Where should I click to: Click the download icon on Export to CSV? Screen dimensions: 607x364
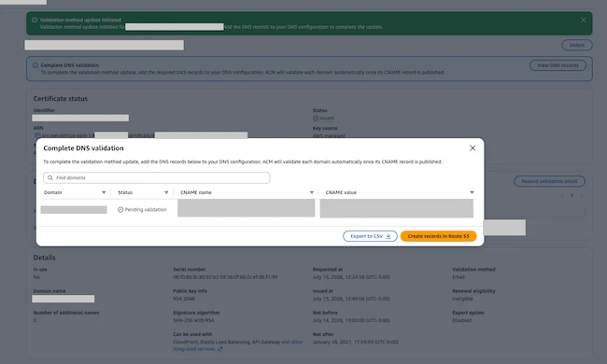(x=388, y=236)
